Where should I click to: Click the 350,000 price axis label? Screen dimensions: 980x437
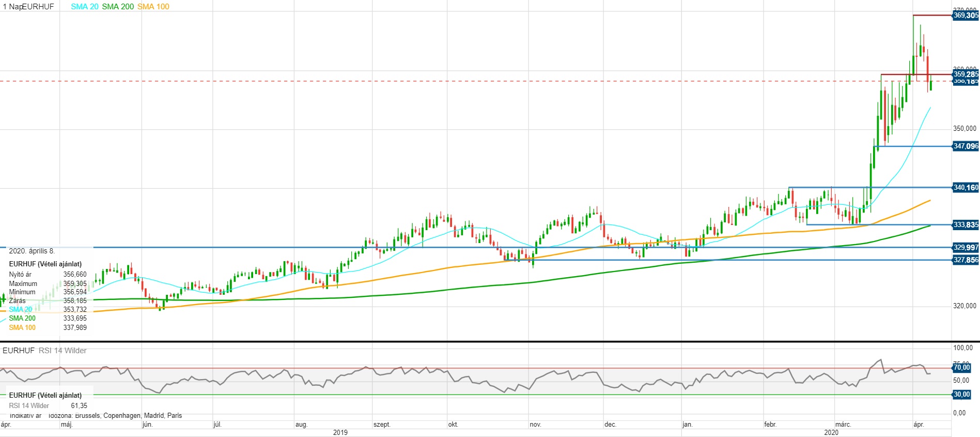[965, 129]
